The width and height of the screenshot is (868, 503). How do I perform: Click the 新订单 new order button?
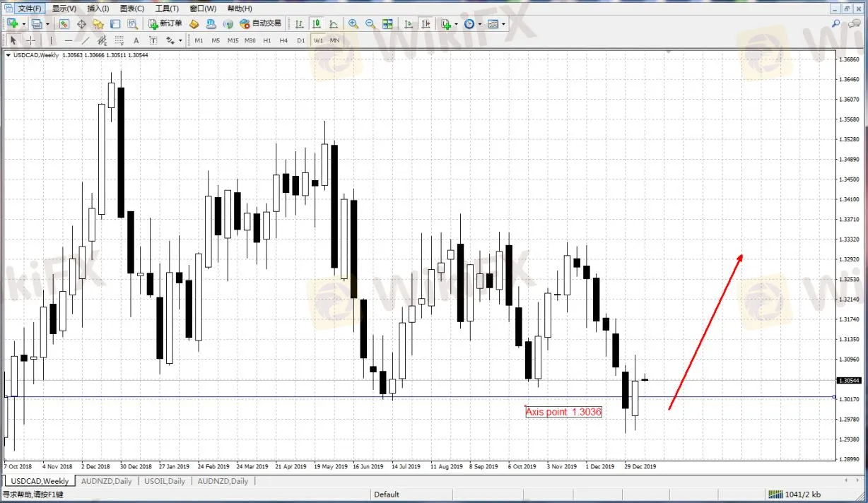[x=165, y=23]
